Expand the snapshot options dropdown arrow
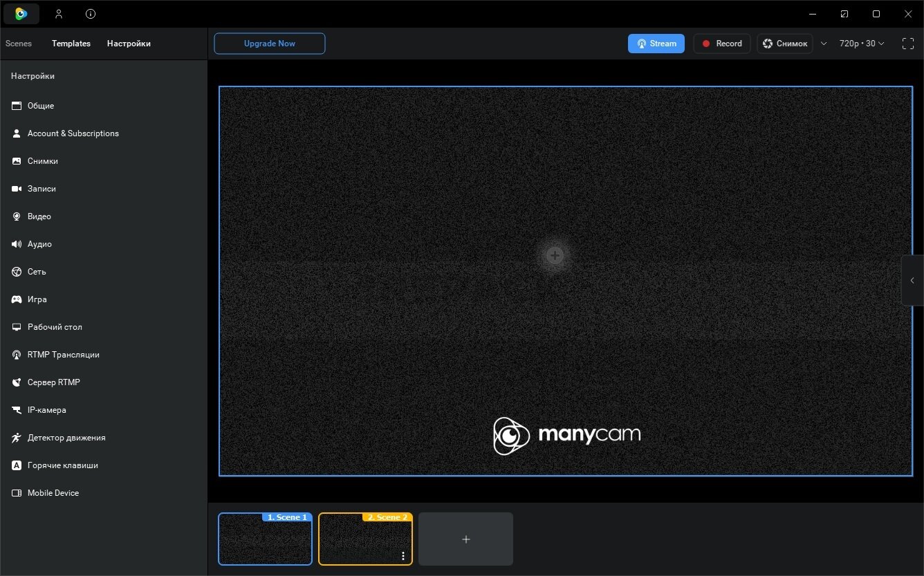Screen dimensions: 924x576 tap(824, 44)
